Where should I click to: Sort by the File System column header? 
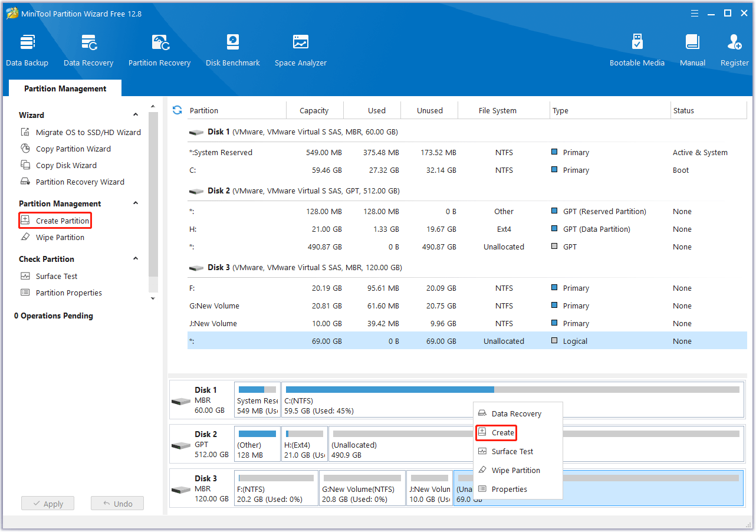pyautogui.click(x=504, y=110)
